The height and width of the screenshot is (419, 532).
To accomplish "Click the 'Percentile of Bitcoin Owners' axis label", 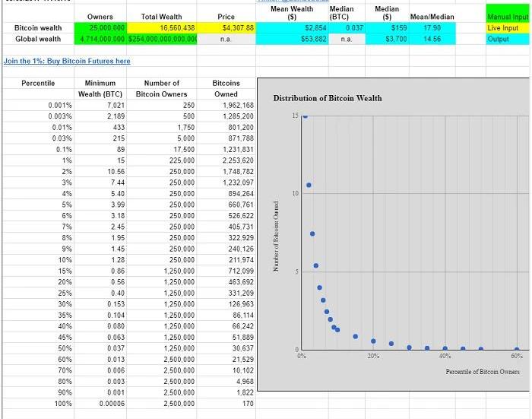I will [483, 371].
